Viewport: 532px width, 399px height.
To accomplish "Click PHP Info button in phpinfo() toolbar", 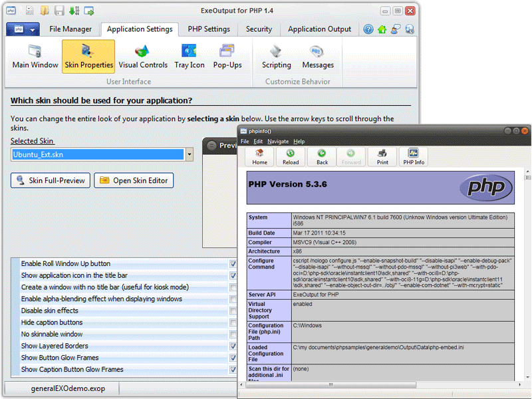I will [x=414, y=157].
